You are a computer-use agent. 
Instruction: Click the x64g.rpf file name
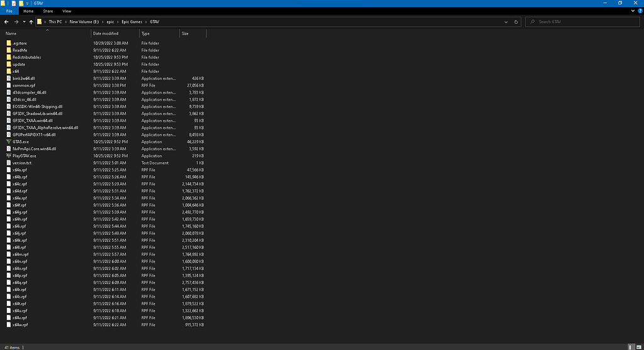[19, 212]
